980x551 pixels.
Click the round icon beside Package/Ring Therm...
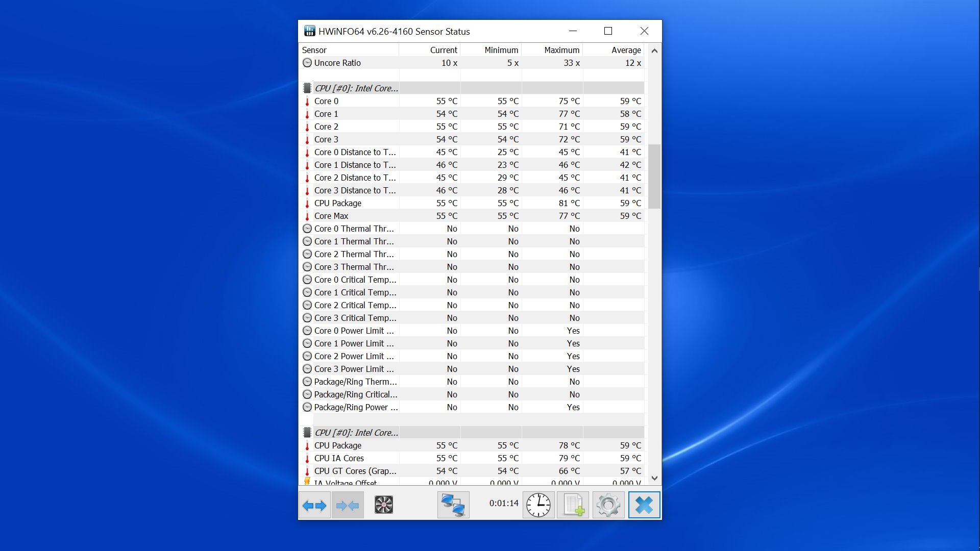point(307,382)
